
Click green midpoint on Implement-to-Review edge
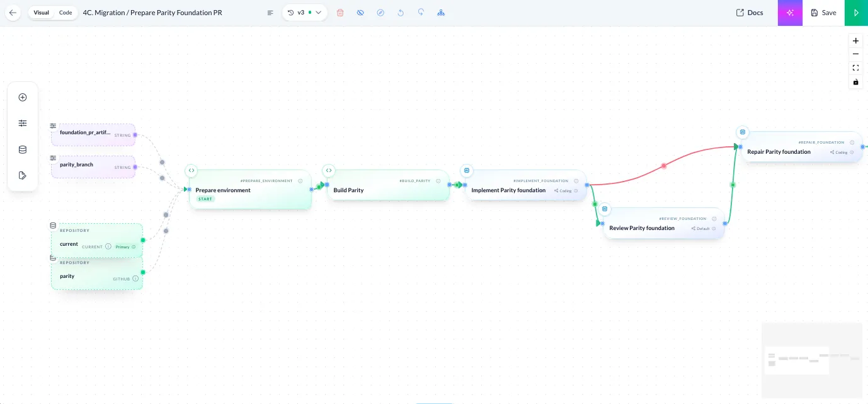coord(595,204)
